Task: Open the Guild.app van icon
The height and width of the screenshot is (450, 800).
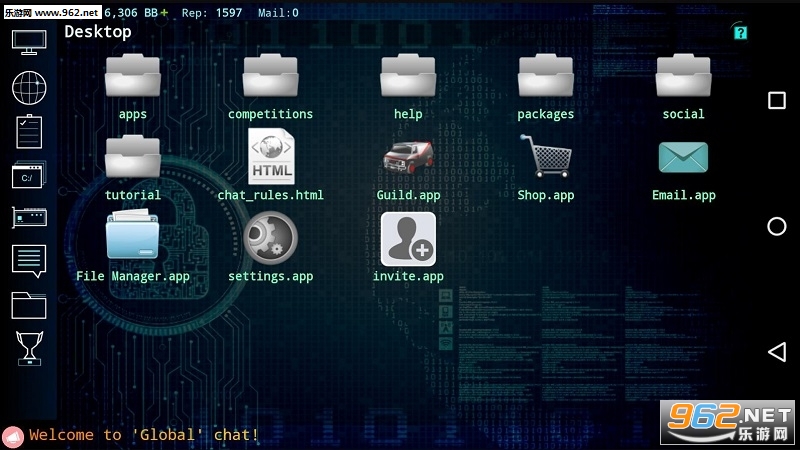Action: coord(408,158)
